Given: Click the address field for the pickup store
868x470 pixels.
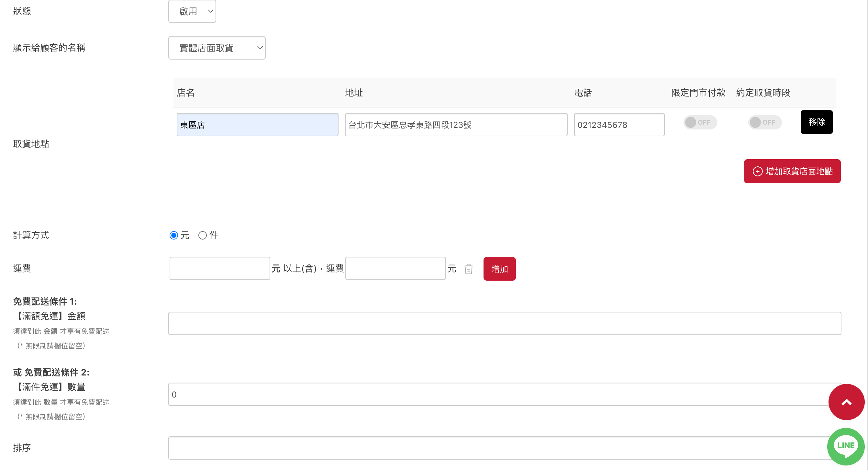Looking at the screenshot, I should (456, 125).
